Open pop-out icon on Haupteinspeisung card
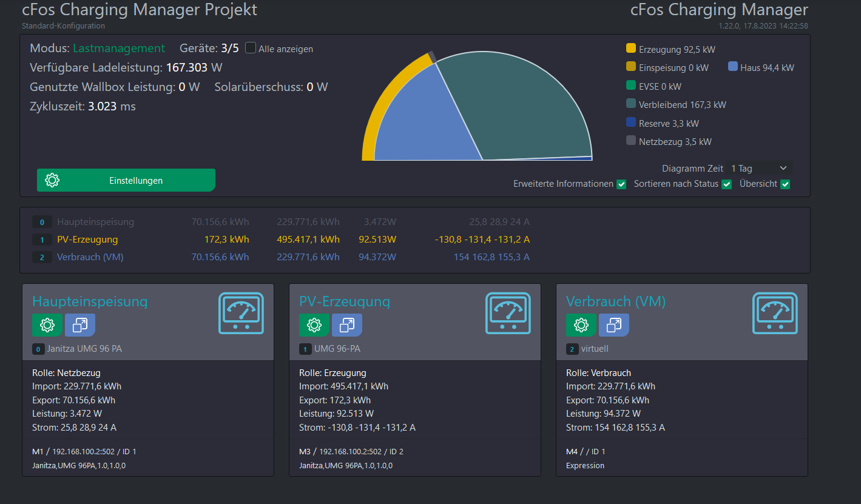 pyautogui.click(x=80, y=325)
